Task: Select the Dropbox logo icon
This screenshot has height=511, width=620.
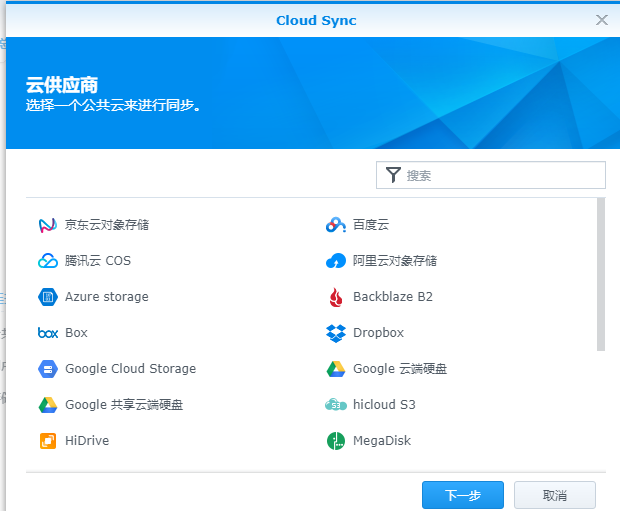Action: 336,333
